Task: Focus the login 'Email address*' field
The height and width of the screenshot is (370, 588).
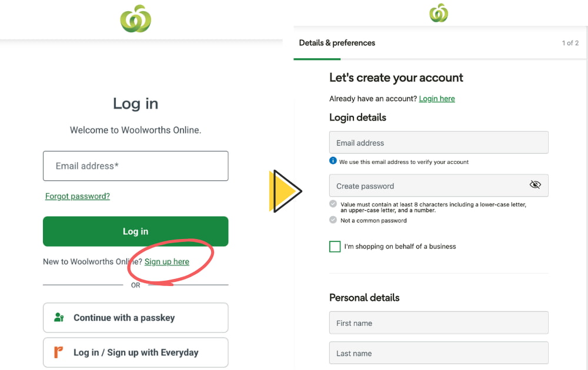Action: 135,166
